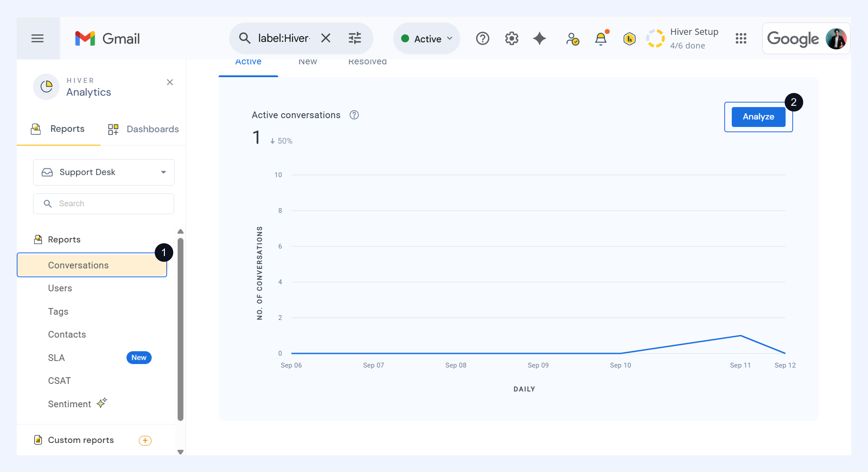868x472 pixels.
Task: Open the Users report
Action: point(60,288)
